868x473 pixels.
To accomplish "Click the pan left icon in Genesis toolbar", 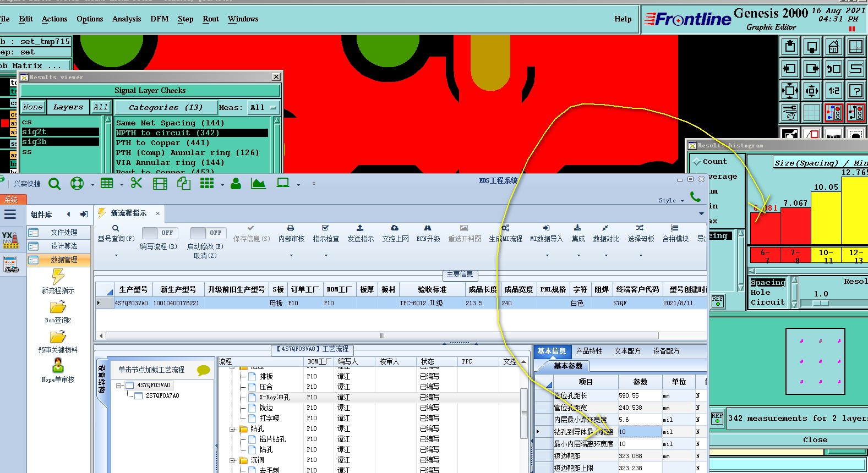I will (790, 69).
